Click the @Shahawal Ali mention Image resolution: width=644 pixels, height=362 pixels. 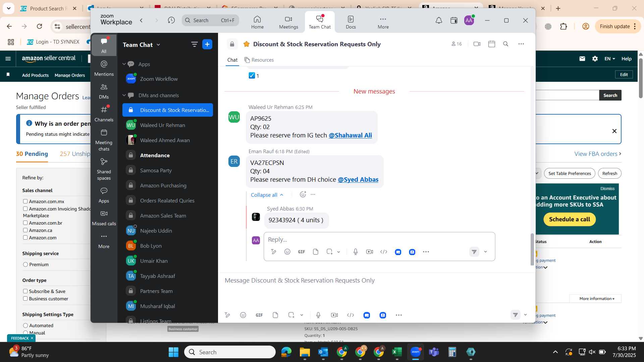(350, 135)
